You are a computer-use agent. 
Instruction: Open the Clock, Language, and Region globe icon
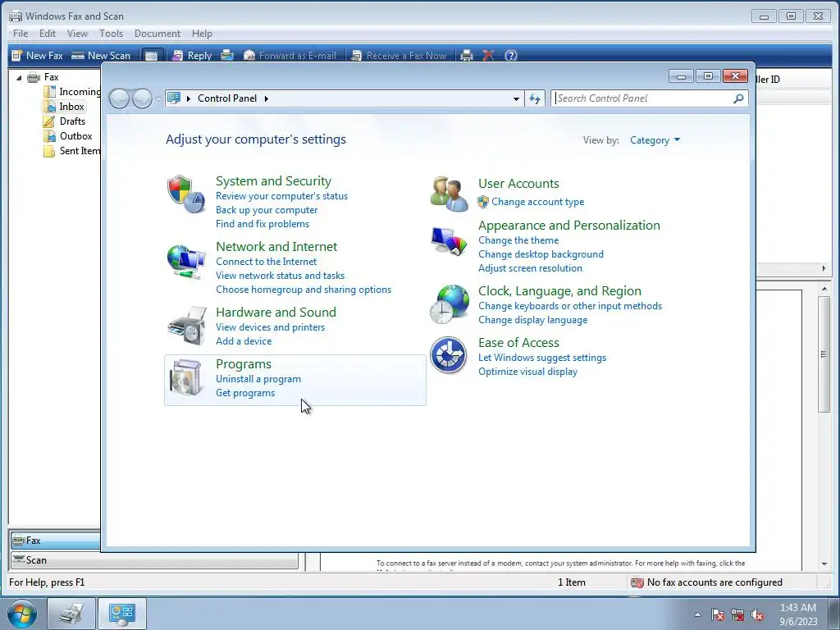(x=449, y=304)
